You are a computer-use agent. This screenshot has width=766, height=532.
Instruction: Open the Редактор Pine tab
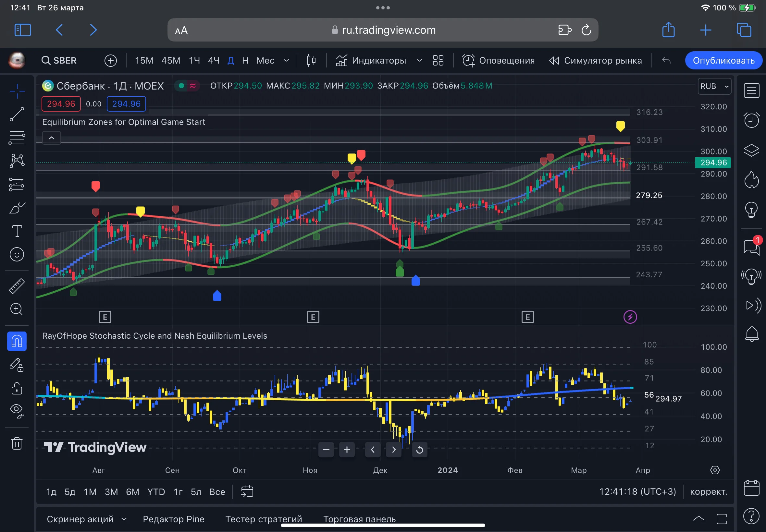tap(173, 519)
